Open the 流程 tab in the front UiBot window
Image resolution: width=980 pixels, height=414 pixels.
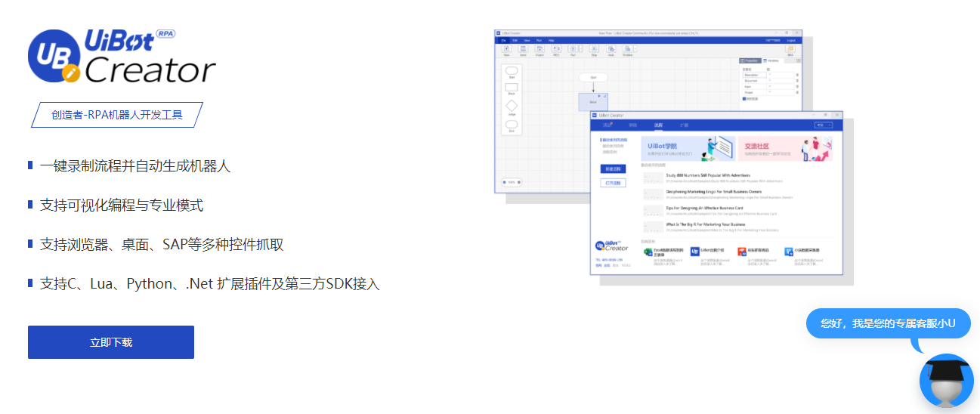click(658, 125)
